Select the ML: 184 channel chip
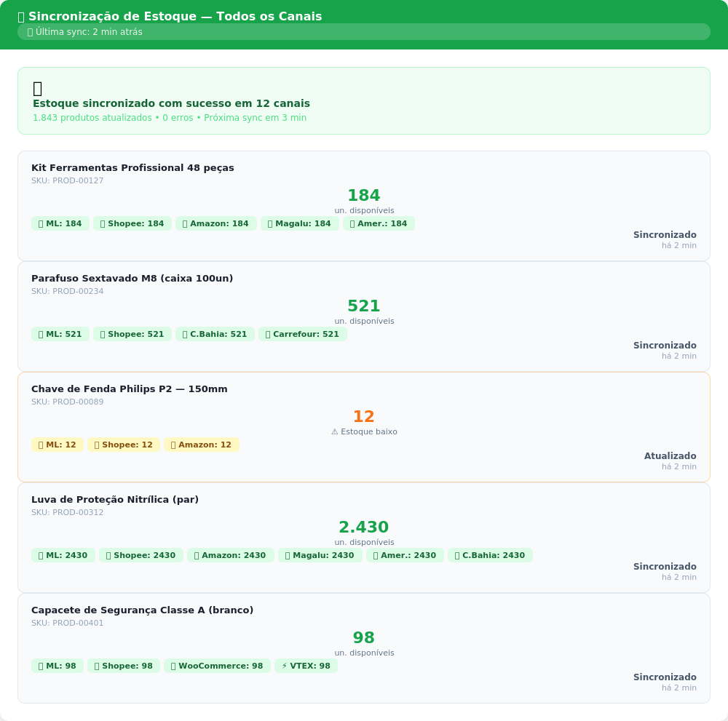This screenshot has width=728, height=721. click(60, 223)
